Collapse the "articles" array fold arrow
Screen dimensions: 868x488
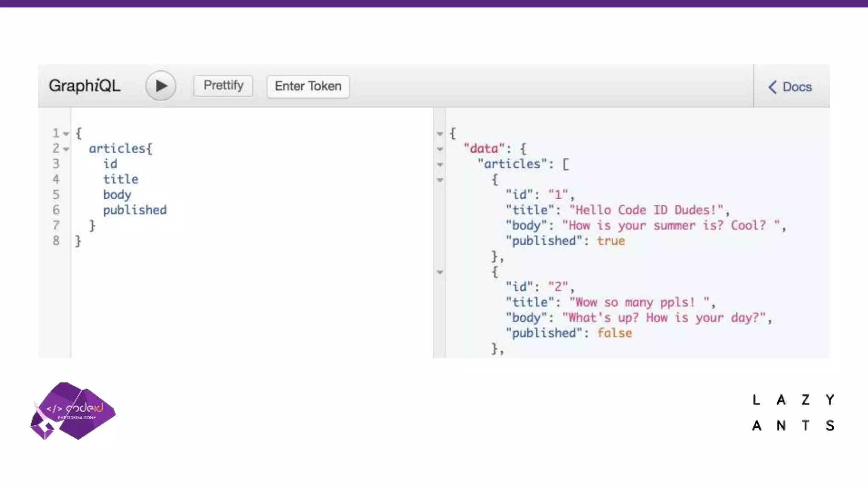pos(440,164)
